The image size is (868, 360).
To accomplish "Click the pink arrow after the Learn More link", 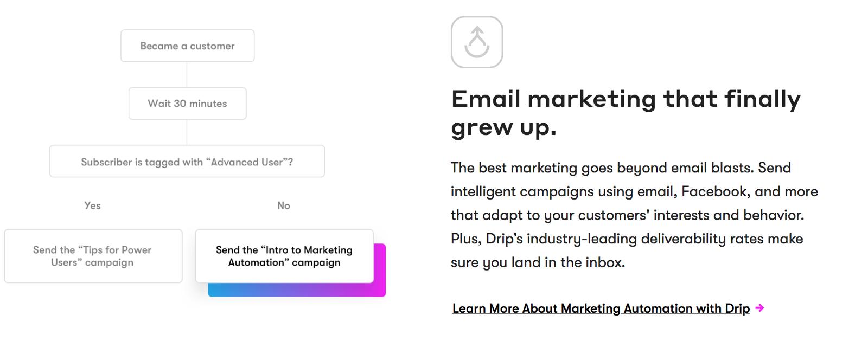I will (x=760, y=308).
